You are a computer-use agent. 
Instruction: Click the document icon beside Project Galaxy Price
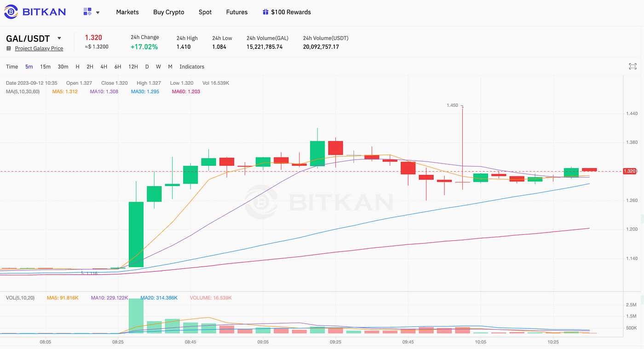coord(9,48)
